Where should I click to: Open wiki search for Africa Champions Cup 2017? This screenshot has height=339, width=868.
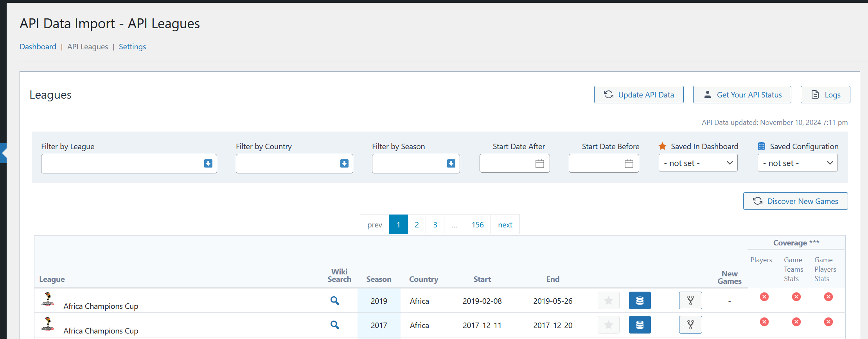[x=334, y=325]
